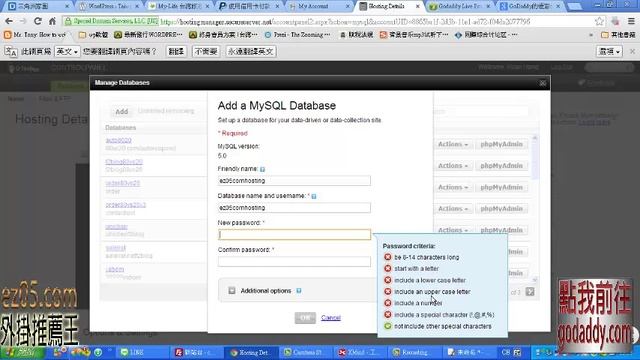The image size is (640, 360).
Task: Close the Manage Databases dialog
Action: (x=542, y=83)
